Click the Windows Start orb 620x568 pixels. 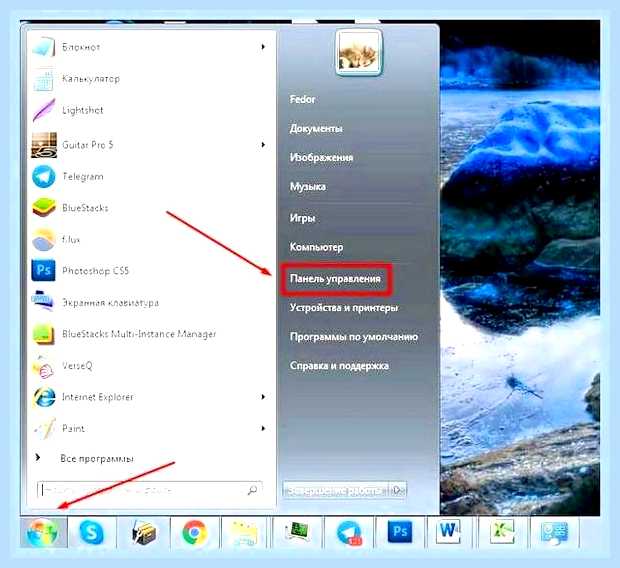[x=43, y=532]
